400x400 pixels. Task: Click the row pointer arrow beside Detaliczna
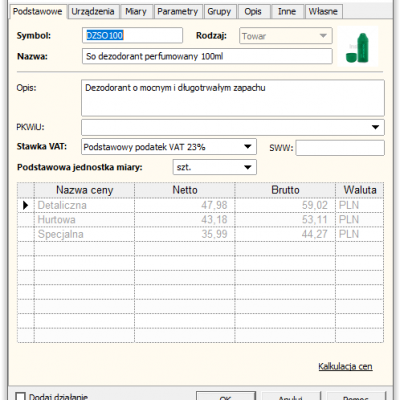[26, 205]
